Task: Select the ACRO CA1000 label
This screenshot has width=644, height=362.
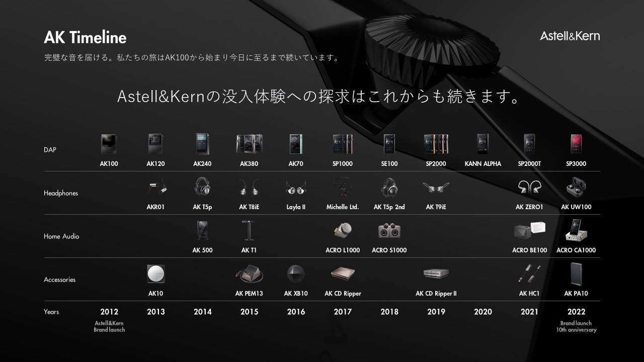Action: click(576, 250)
